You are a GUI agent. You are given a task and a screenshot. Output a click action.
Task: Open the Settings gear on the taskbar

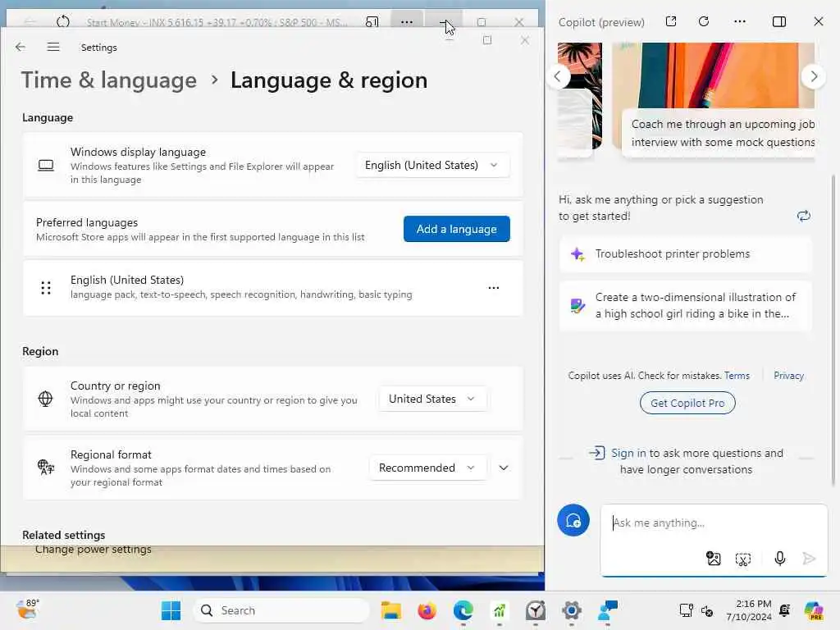572,610
